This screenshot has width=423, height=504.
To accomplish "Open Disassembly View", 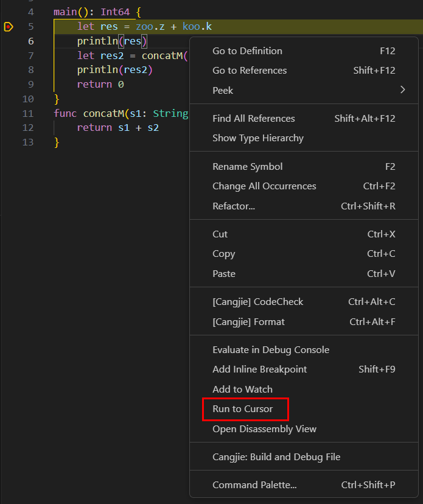I will (264, 429).
